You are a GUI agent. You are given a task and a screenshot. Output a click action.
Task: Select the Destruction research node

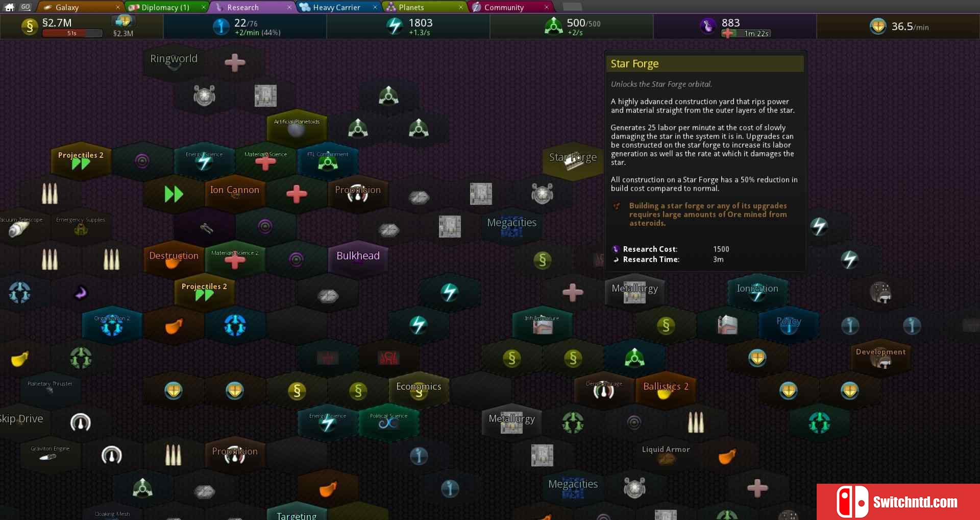coord(174,259)
